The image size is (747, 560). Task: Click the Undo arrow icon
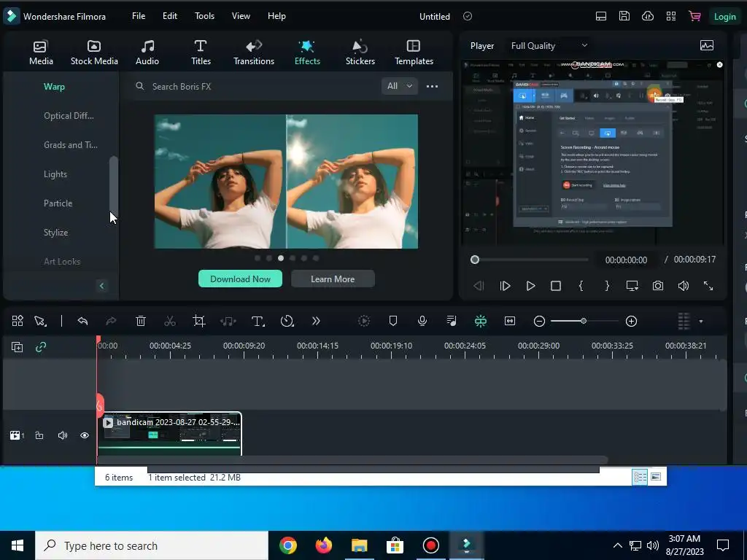coord(82,321)
